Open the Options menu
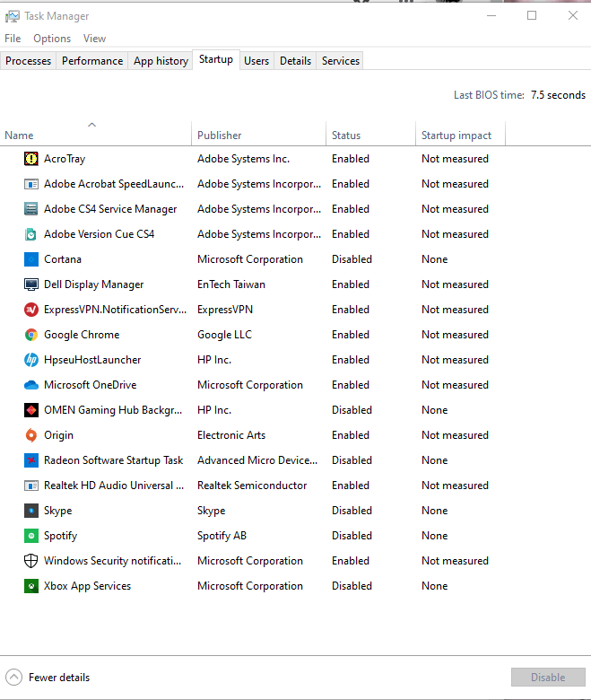This screenshot has height=700, width=591. click(x=52, y=39)
